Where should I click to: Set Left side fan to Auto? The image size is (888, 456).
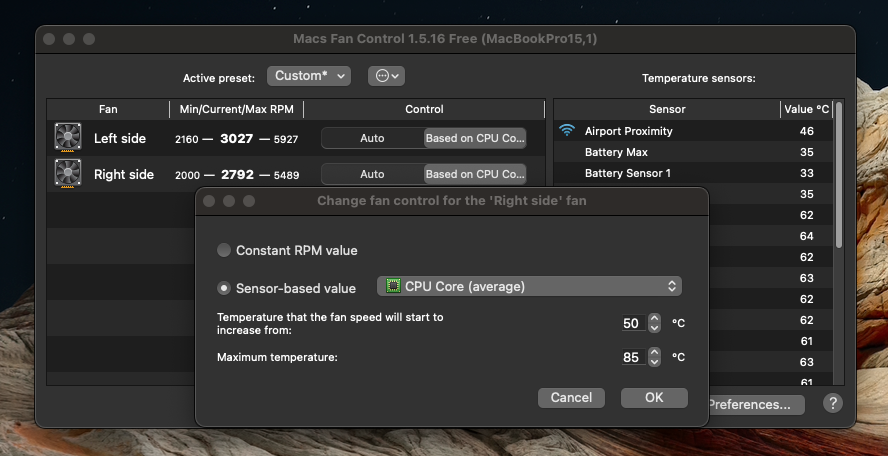pos(373,138)
